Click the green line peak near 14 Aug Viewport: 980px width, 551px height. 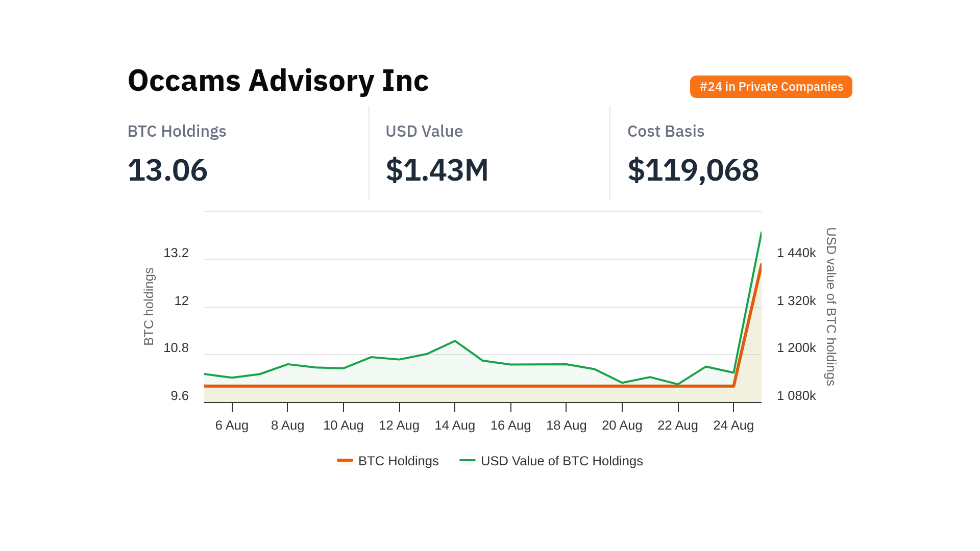pos(455,341)
